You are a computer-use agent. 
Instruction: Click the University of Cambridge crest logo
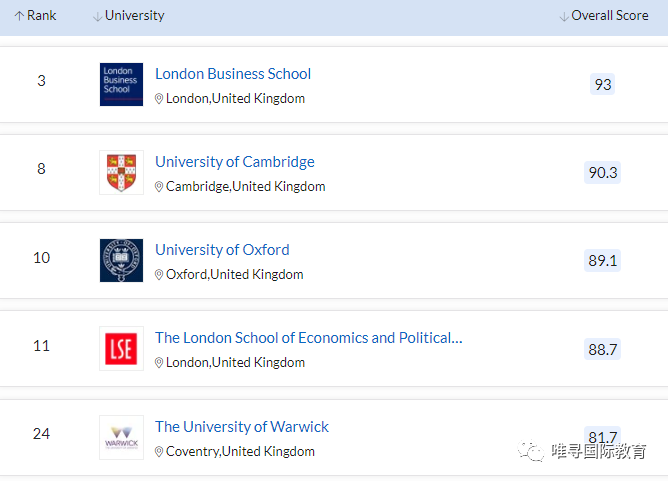tap(121, 172)
